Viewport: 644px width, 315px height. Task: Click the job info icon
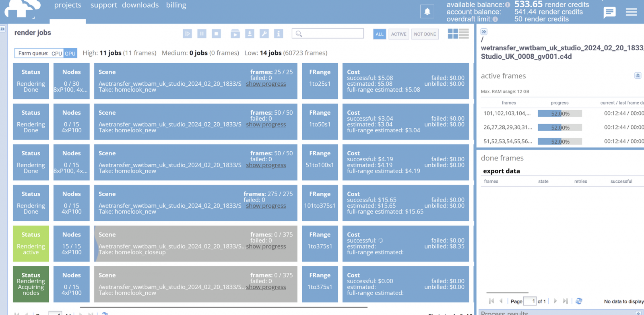(x=279, y=34)
